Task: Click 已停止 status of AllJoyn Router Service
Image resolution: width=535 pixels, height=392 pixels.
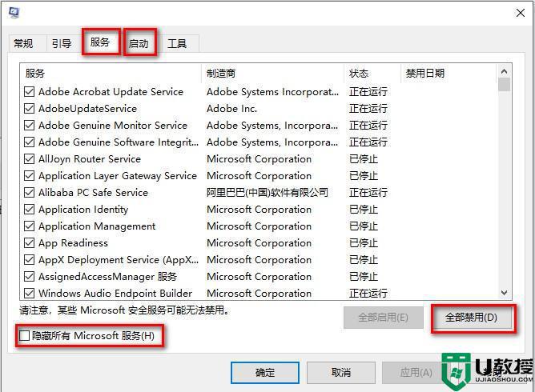Action: (x=364, y=159)
